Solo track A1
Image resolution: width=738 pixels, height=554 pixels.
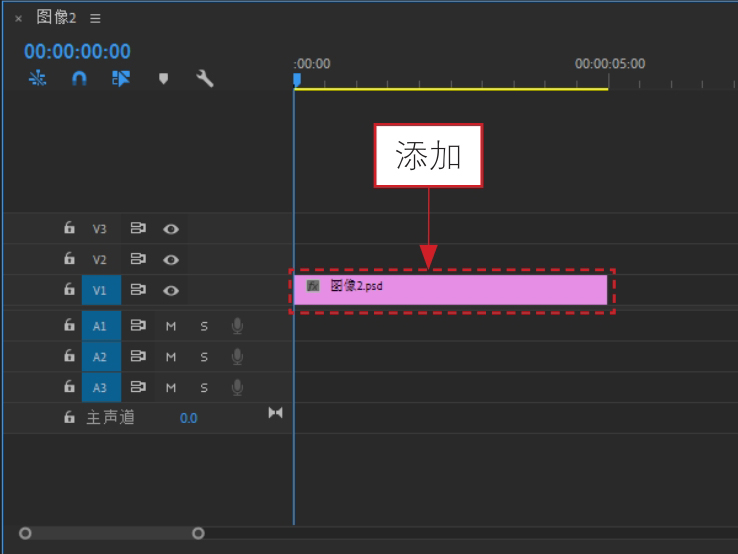pos(204,326)
